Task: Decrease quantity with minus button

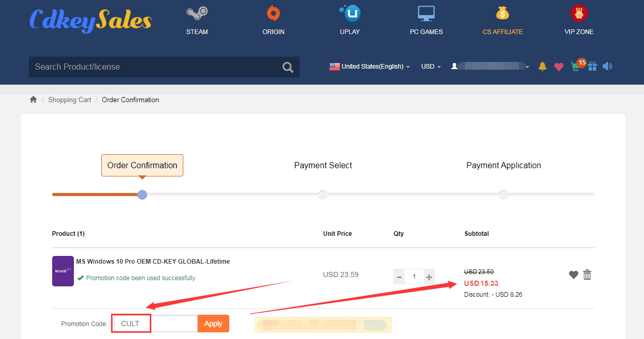Action: (x=399, y=277)
